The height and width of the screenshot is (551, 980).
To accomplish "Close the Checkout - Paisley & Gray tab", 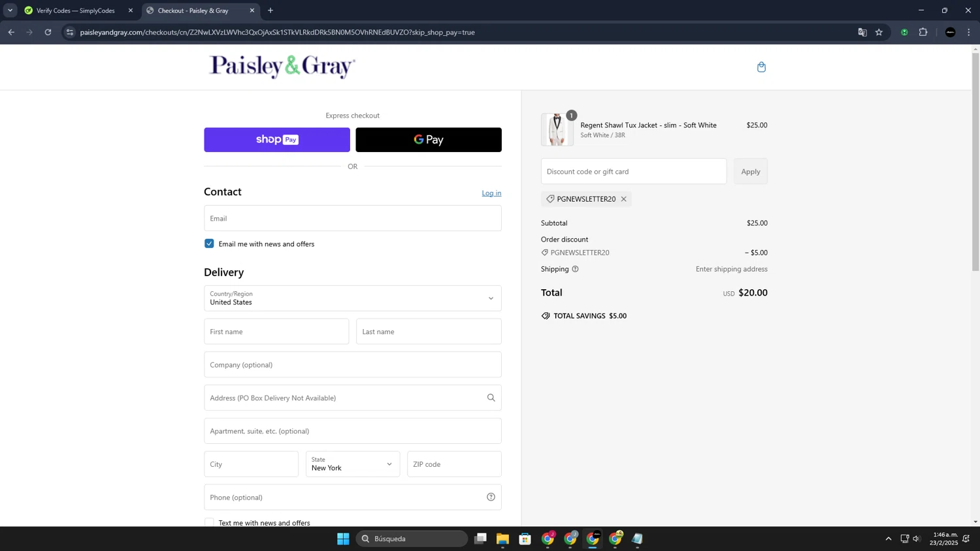I will 252,10.
